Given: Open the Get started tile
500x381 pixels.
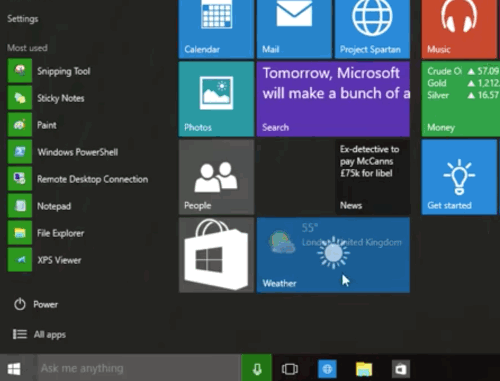Looking at the screenshot, I should [459, 177].
